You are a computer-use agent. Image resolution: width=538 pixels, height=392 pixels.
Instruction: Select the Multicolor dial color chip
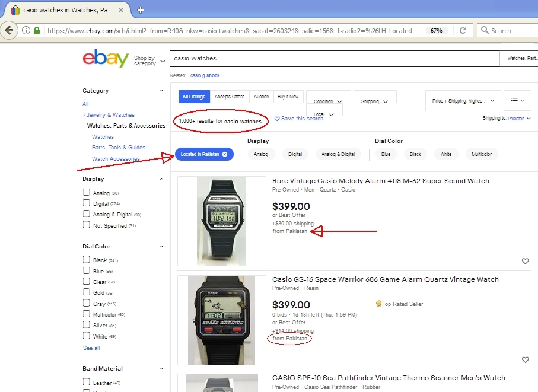482,154
